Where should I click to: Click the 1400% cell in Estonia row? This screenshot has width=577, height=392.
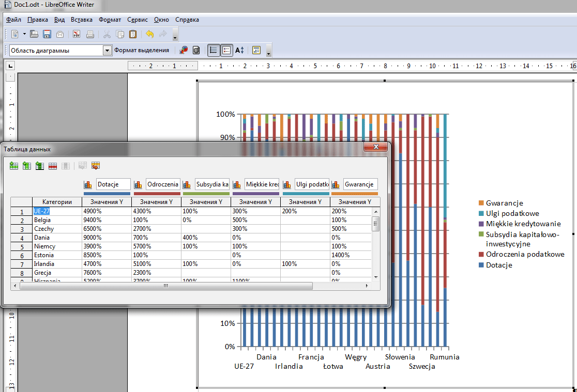(x=351, y=255)
